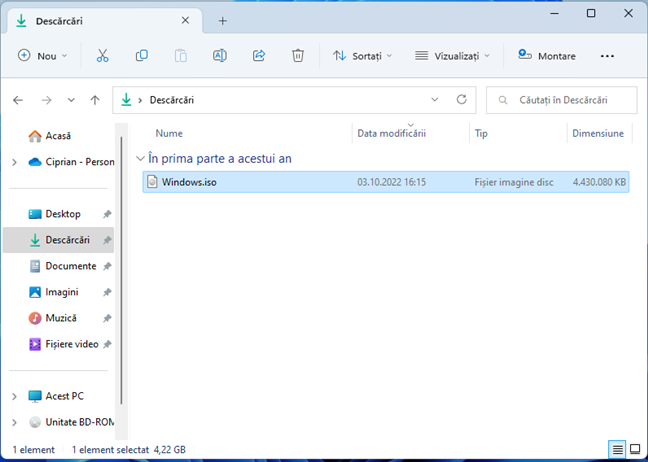Image resolution: width=648 pixels, height=462 pixels.
Task: Open Acest PC in the sidebar
Action: pyautogui.click(x=56, y=396)
